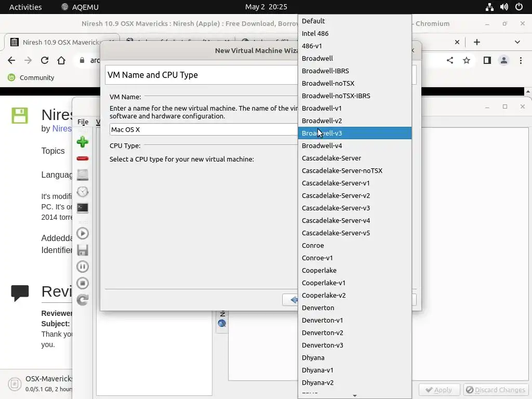The image size is (532, 399).
Task: Select Cooperlake CPU type
Action: (x=354, y=270)
